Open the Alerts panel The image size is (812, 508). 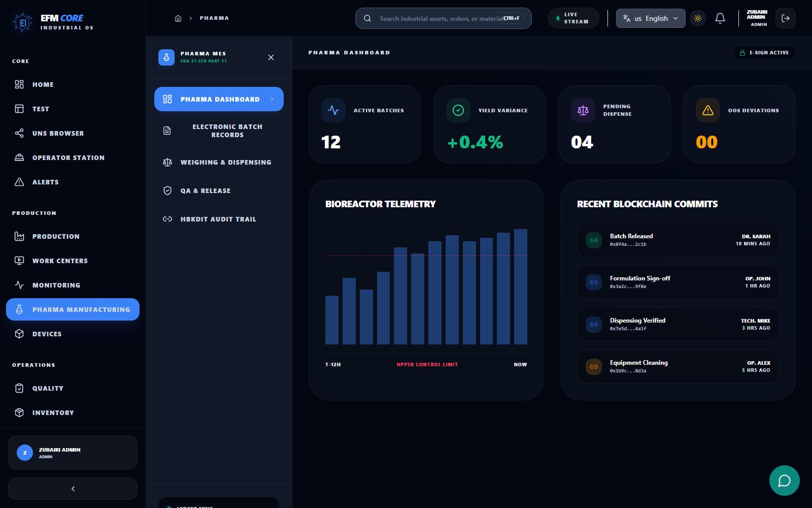(45, 182)
